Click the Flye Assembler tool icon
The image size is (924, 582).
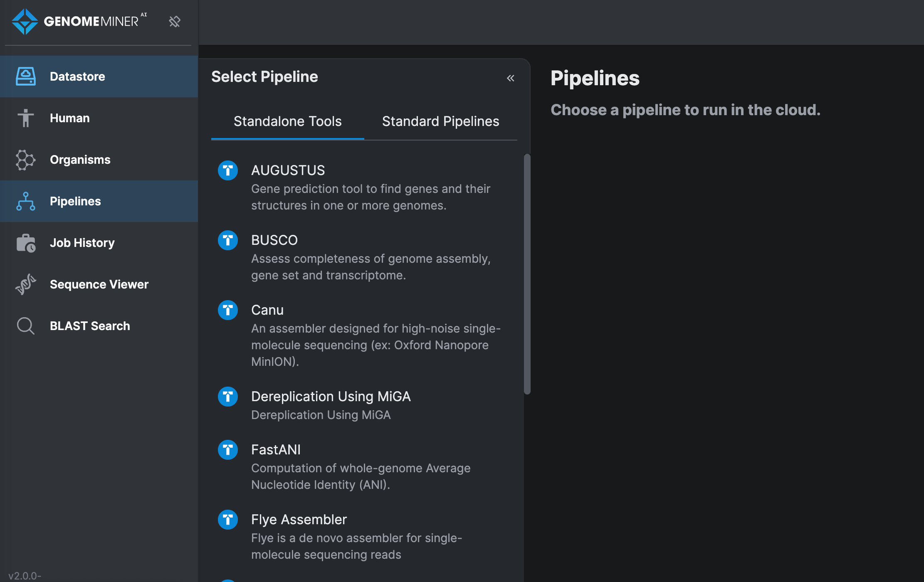point(228,520)
